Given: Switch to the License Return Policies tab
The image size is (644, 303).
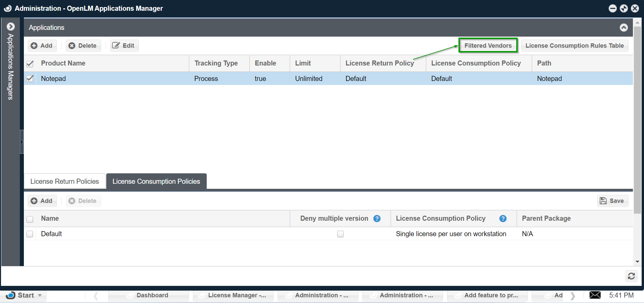Looking at the screenshot, I should (x=65, y=181).
